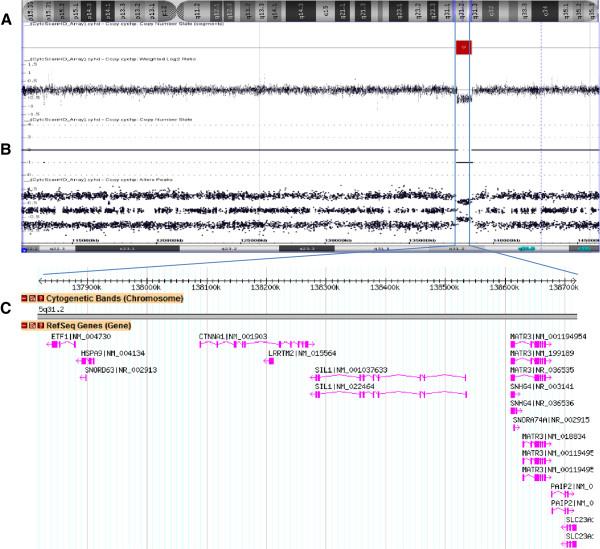
Task: Click the SNHG4 NR_036536 transcript glyph
Action: tap(516, 411)
